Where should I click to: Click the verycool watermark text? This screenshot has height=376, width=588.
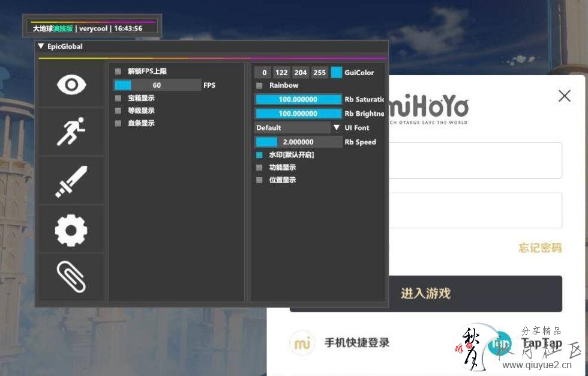[x=94, y=28]
